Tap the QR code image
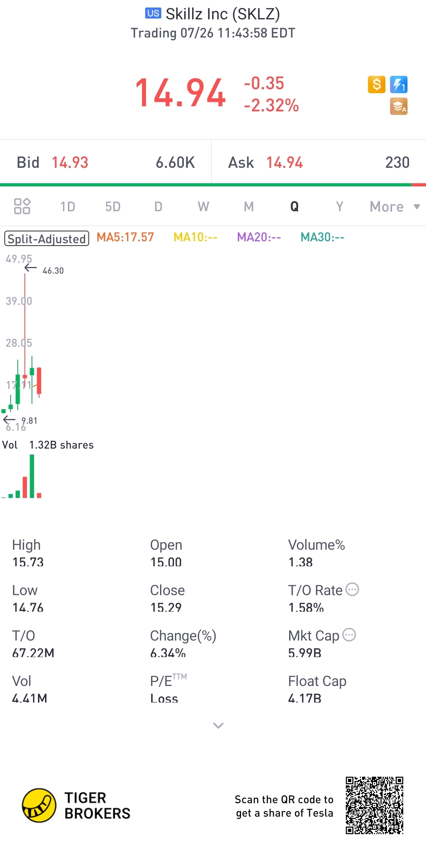426x868 pixels. tap(374, 805)
